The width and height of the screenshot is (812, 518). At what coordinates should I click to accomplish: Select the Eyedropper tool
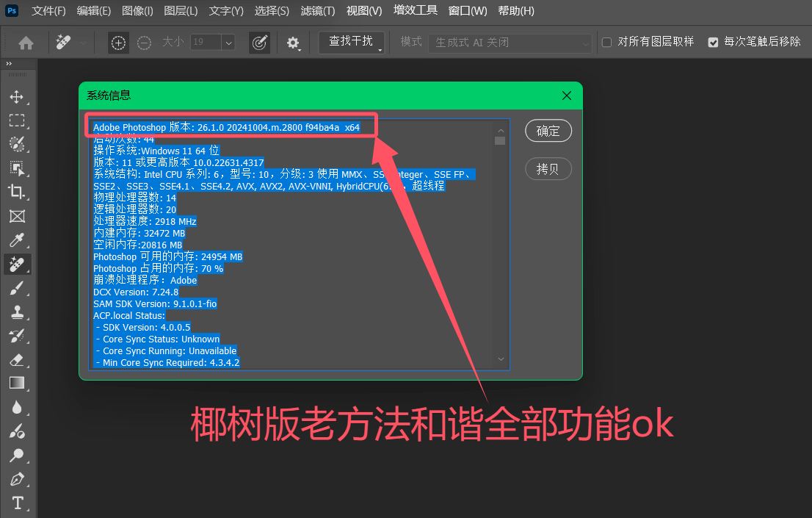(17, 240)
